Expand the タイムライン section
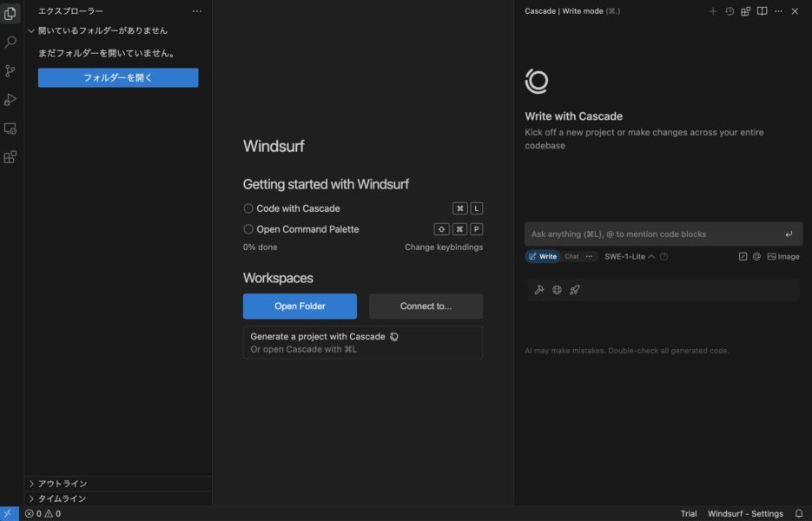 point(118,498)
